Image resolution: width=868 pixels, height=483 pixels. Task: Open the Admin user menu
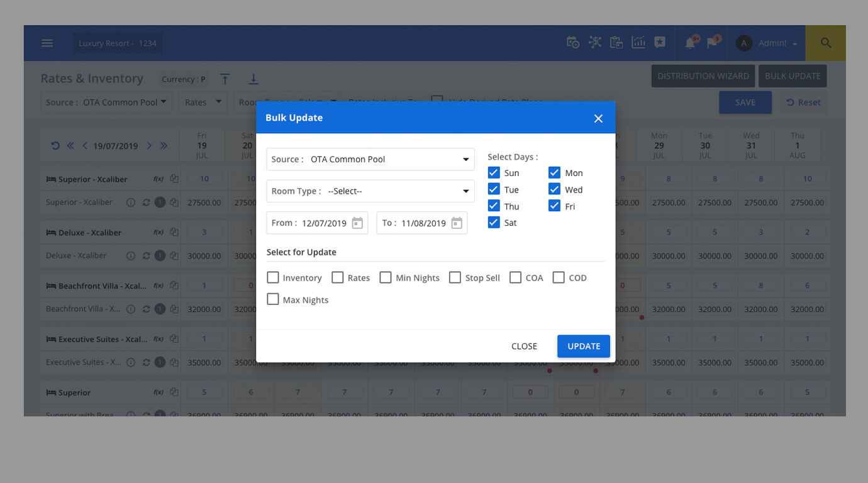click(767, 43)
